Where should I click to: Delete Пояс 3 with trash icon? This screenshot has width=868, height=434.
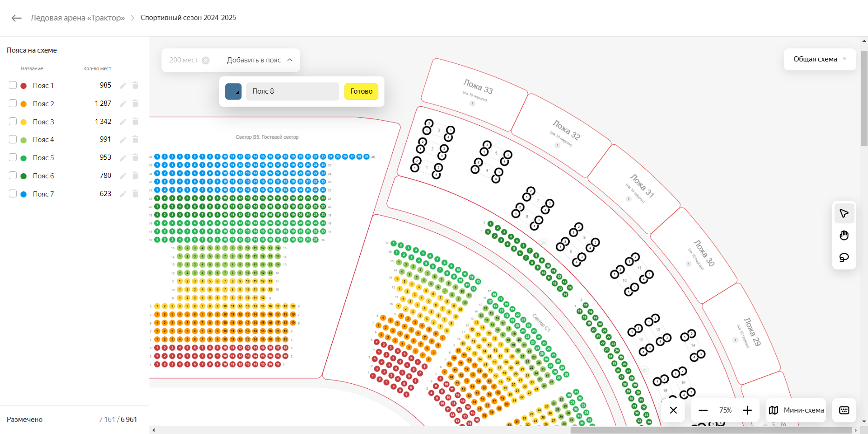pyautogui.click(x=135, y=122)
